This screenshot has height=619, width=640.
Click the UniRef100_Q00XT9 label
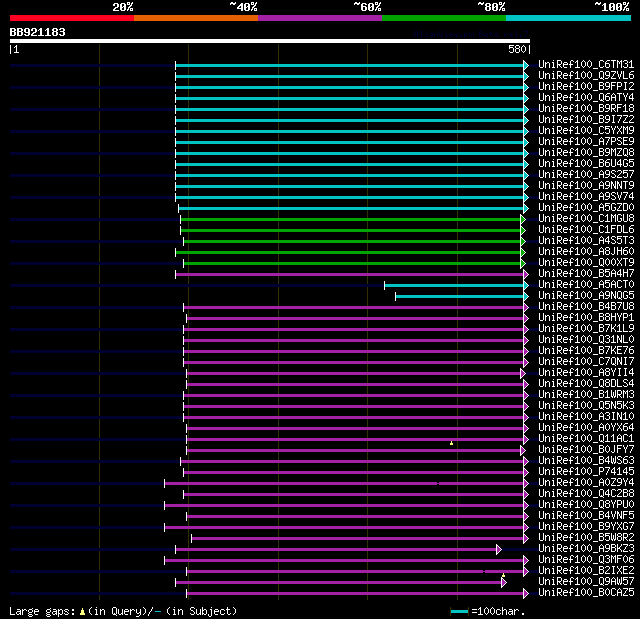coord(586,263)
